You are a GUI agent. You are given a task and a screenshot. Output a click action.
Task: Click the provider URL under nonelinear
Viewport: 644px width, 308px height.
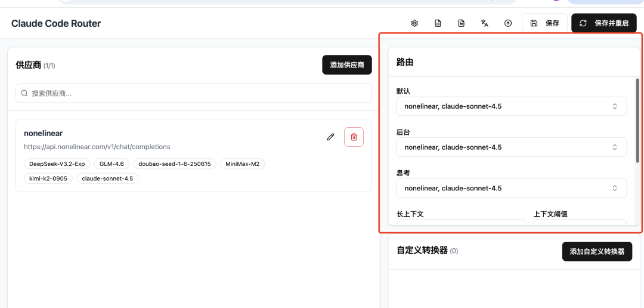(x=97, y=147)
